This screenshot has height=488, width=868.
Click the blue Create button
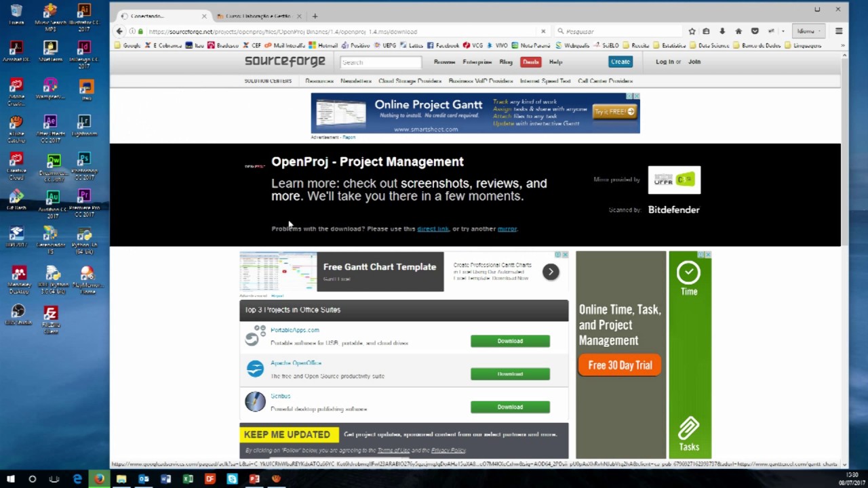click(x=620, y=62)
